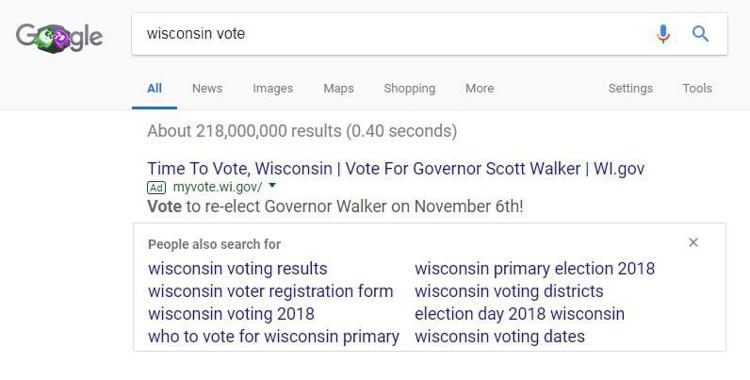
Task: Click the blue magnifying glass search icon
Action: [700, 34]
